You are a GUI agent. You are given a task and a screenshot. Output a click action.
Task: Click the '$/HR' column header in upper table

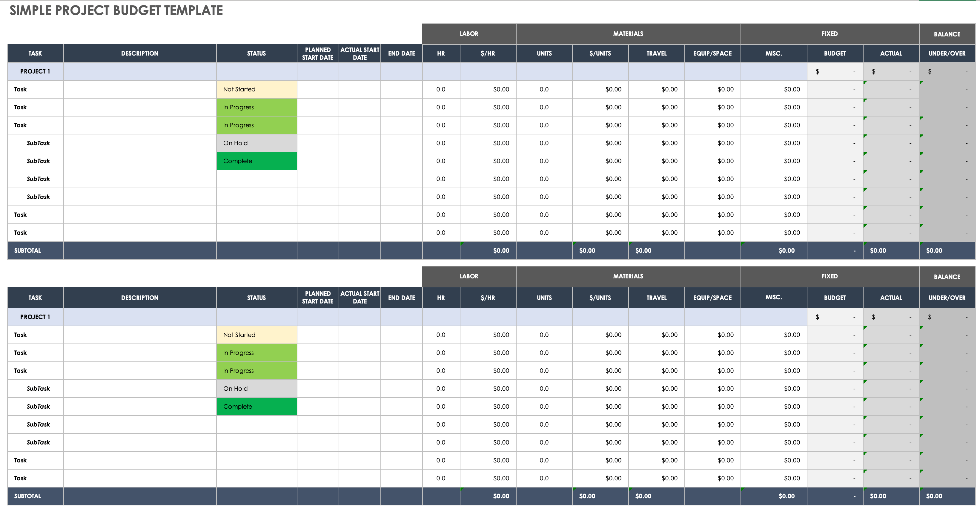tap(488, 53)
